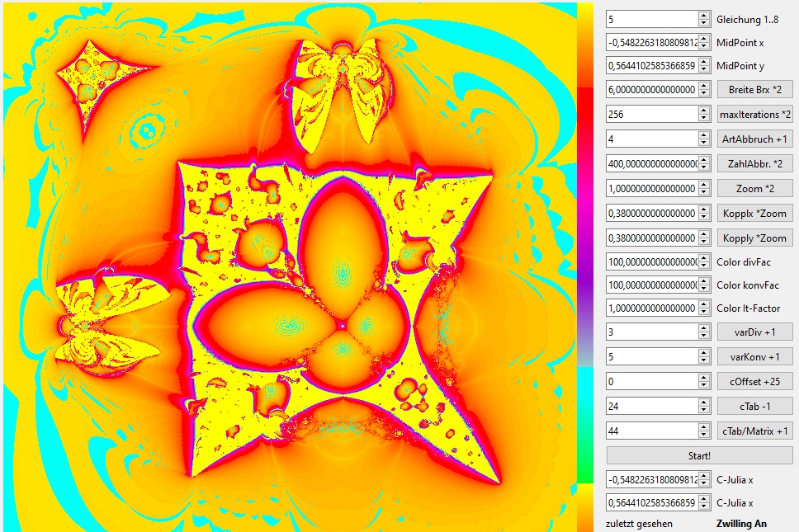This screenshot has height=532, width=799.
Task: Click the Kopply *Zoom button
Action: pyautogui.click(x=754, y=238)
